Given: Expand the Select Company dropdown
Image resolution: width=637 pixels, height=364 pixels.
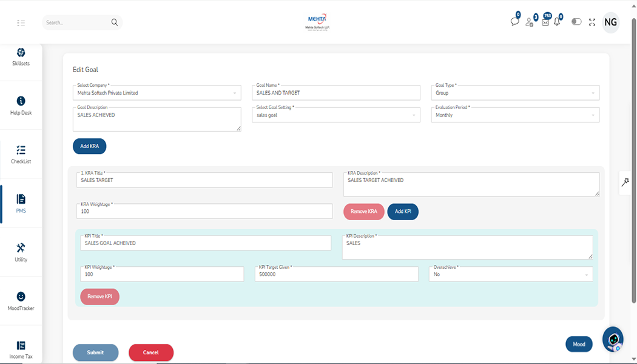Looking at the screenshot, I should [x=156, y=93].
